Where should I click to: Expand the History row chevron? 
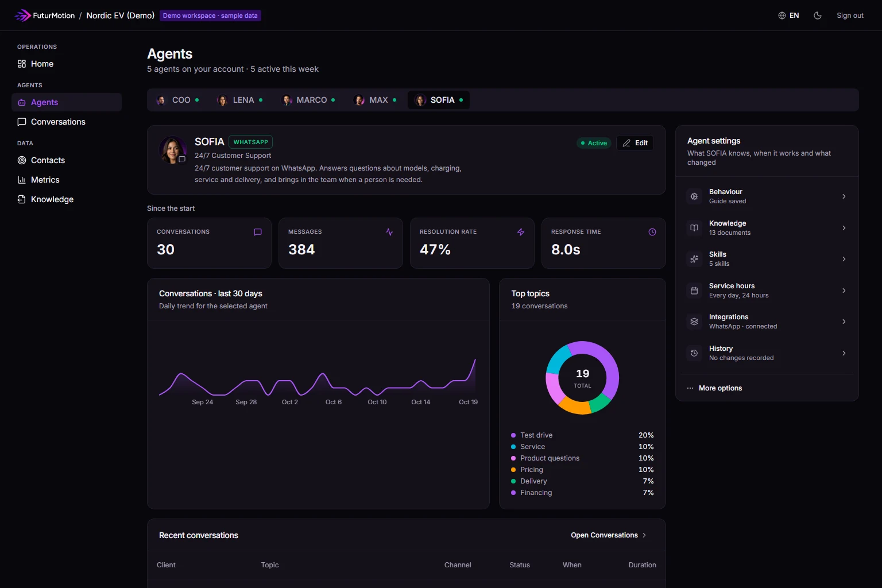point(844,353)
